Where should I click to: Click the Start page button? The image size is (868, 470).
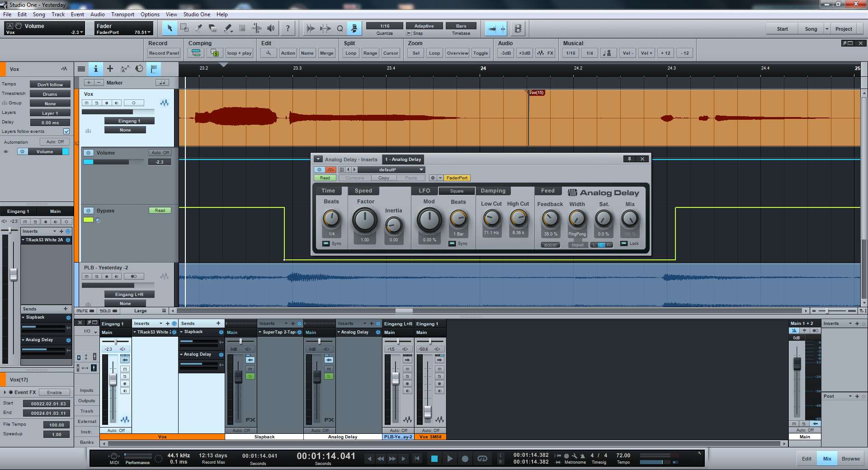click(782, 28)
